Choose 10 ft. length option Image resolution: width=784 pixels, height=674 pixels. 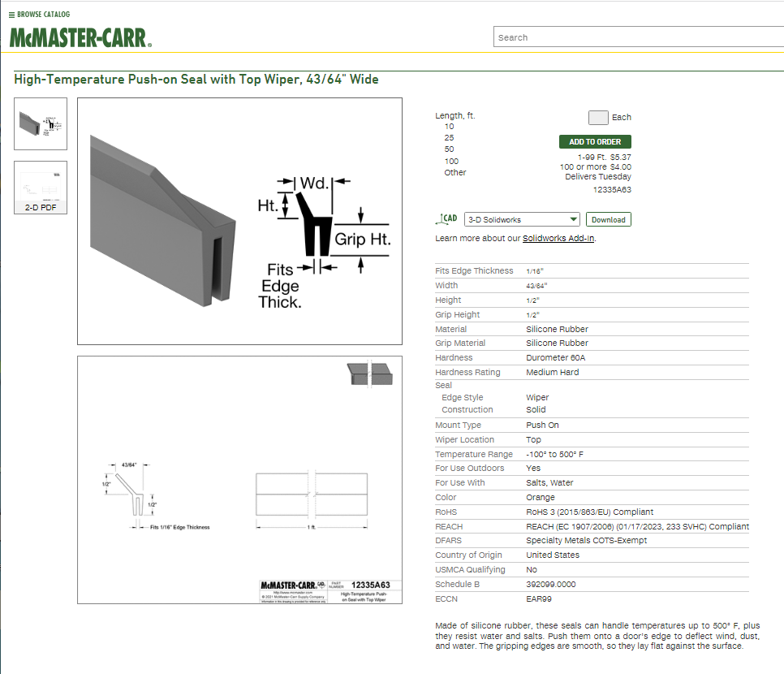pos(449,127)
